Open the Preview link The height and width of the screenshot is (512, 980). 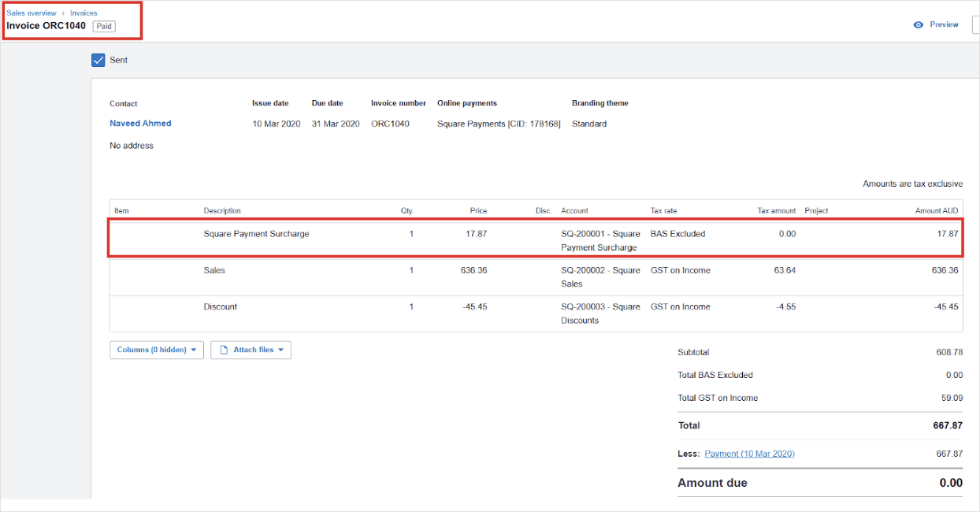pyautogui.click(x=944, y=24)
